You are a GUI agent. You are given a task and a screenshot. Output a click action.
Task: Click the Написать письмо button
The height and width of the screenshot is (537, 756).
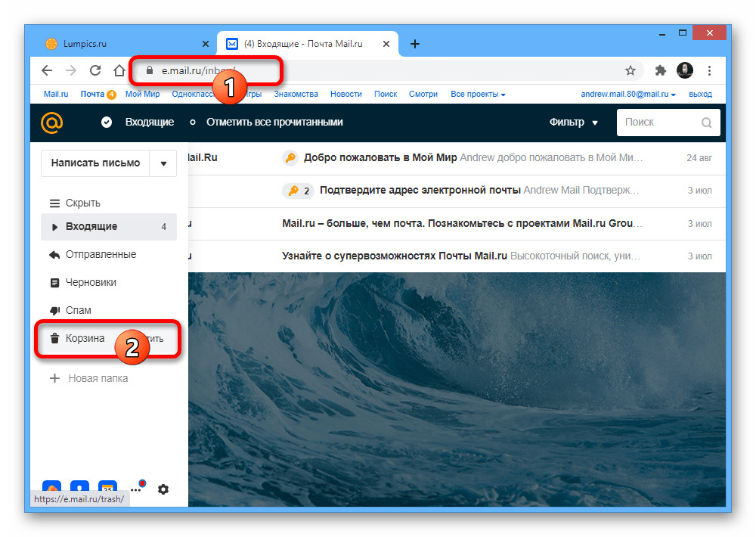(94, 163)
